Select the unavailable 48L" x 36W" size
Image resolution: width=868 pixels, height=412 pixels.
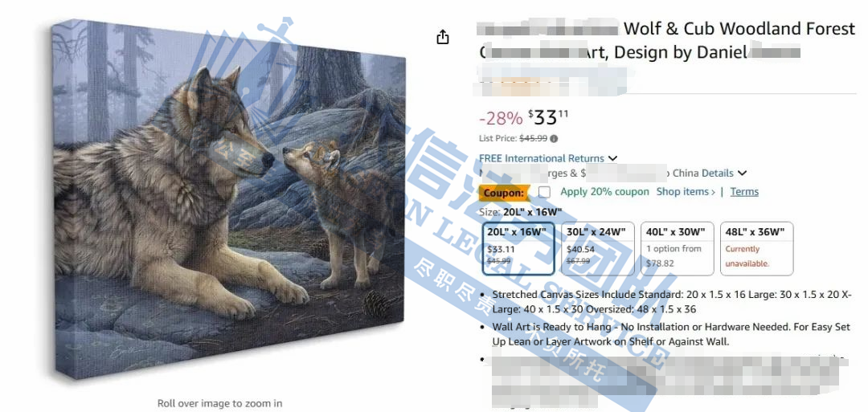[x=757, y=248]
